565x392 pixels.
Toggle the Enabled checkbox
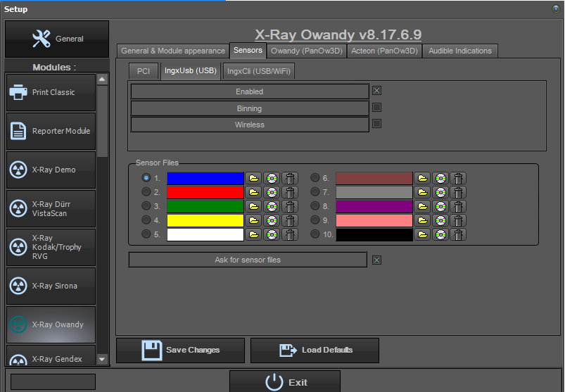click(x=376, y=90)
